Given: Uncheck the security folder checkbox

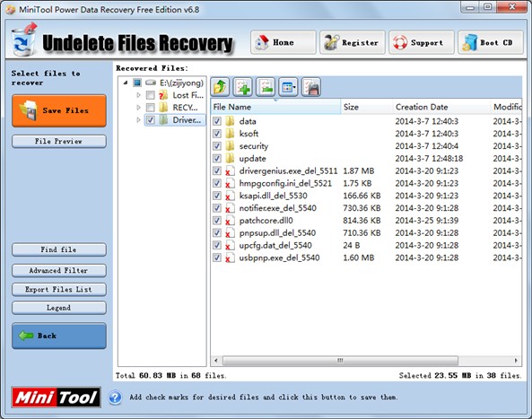Looking at the screenshot, I should point(217,146).
